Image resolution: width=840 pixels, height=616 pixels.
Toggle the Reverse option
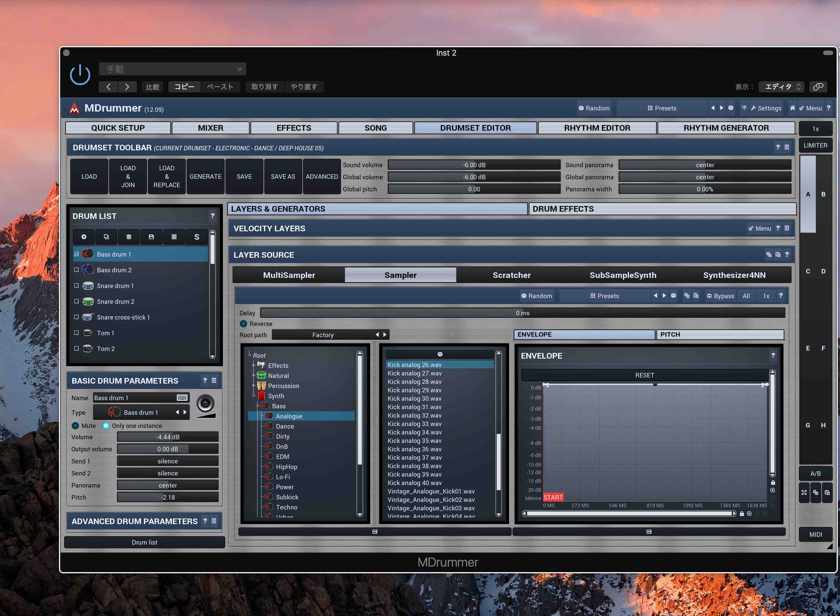(x=243, y=324)
